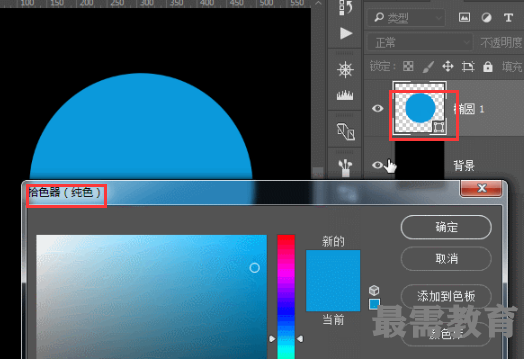Click the 不透明度 opacity label
524x361 pixels.
pyautogui.click(x=501, y=42)
